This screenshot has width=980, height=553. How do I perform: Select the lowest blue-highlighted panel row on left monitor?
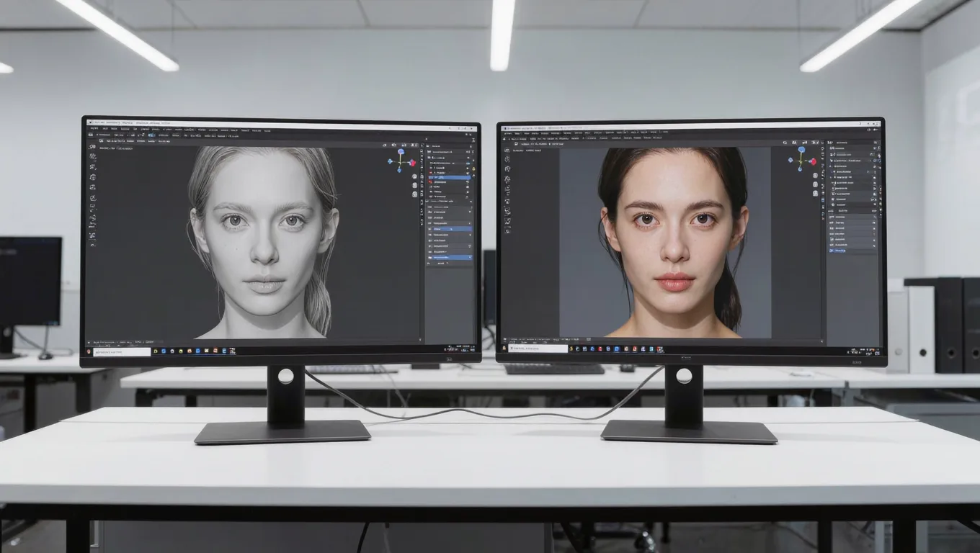451,257
